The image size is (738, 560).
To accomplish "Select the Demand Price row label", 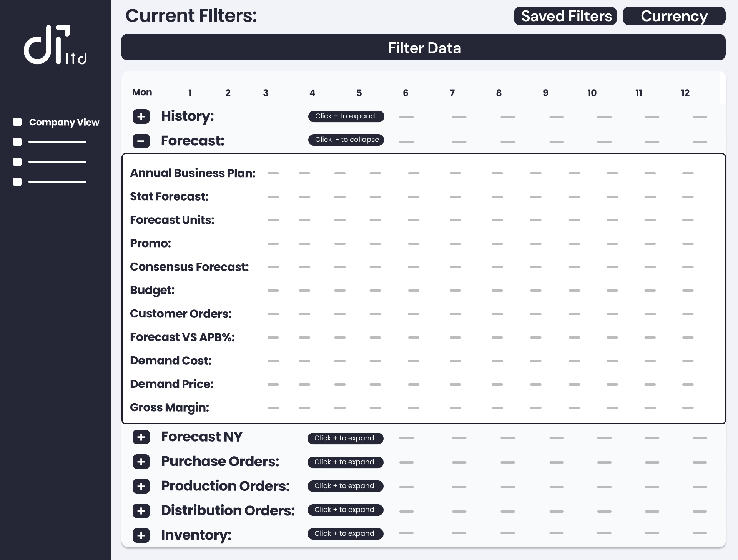I will point(171,384).
